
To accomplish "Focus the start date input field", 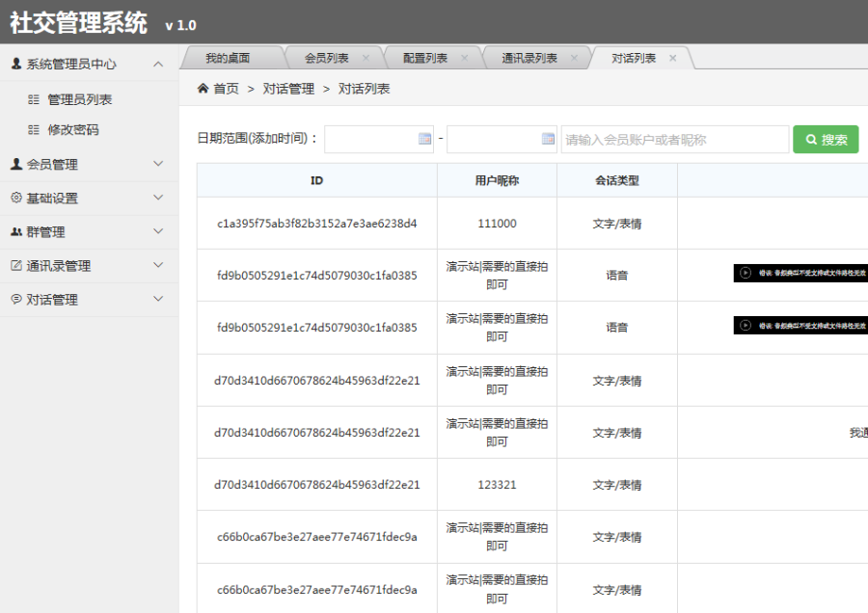I will tap(379, 140).
